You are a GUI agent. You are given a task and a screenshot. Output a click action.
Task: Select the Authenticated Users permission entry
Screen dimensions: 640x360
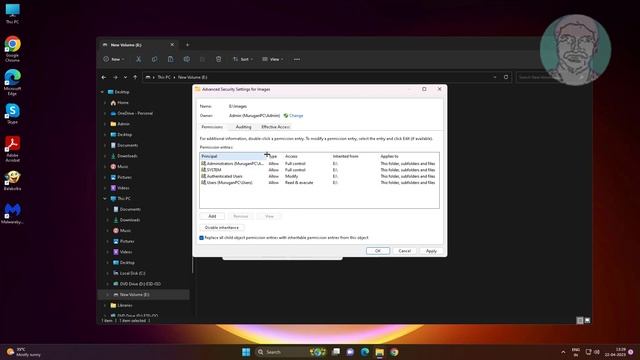319,176
